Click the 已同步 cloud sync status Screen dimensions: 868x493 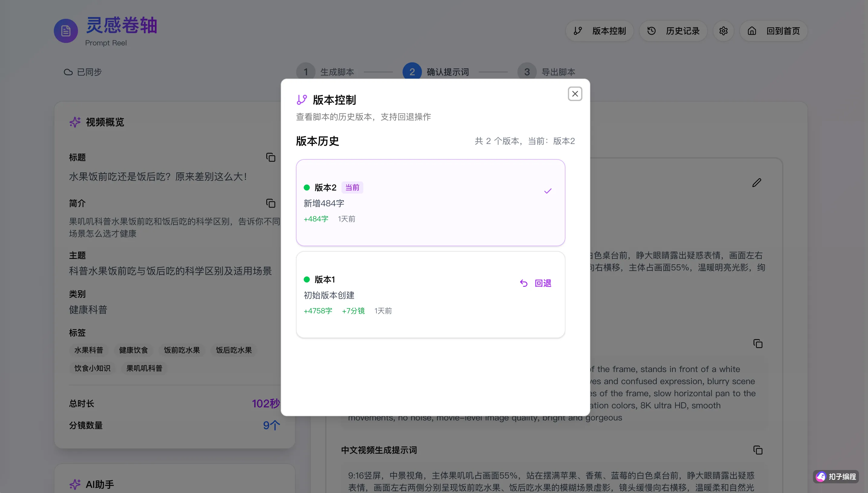[x=83, y=72]
